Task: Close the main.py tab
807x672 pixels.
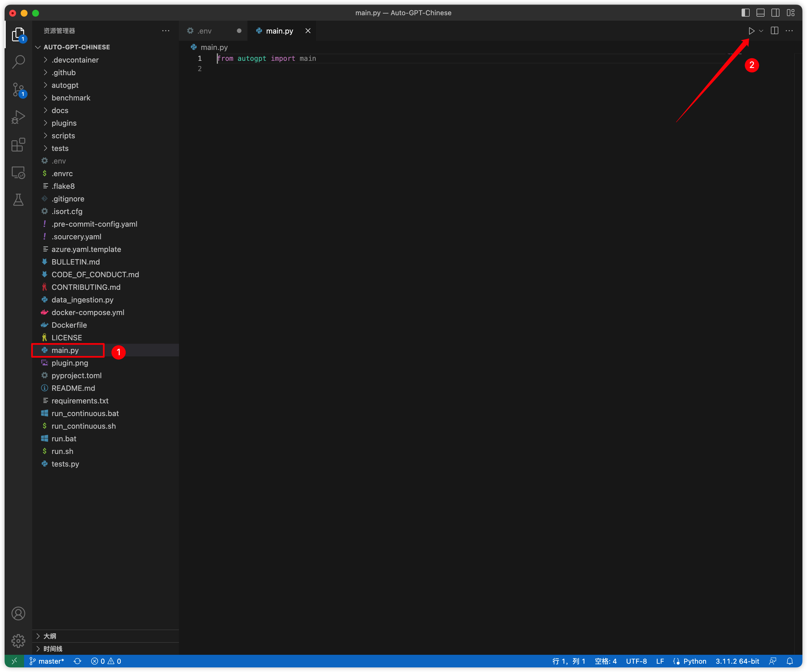Action: click(x=308, y=31)
